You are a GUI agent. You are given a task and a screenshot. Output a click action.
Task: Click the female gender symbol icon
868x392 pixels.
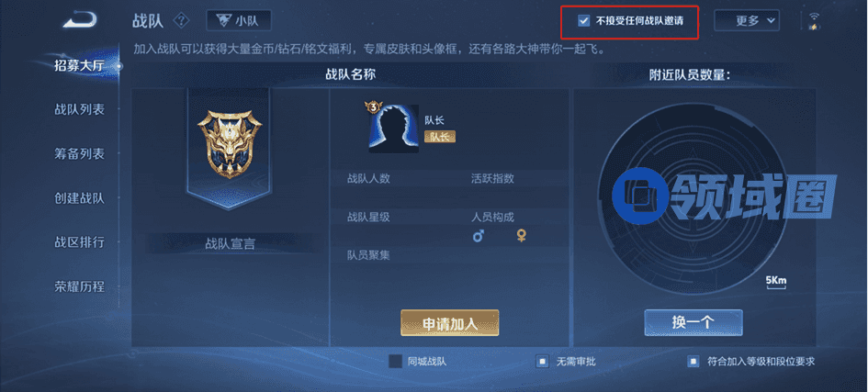point(521,236)
